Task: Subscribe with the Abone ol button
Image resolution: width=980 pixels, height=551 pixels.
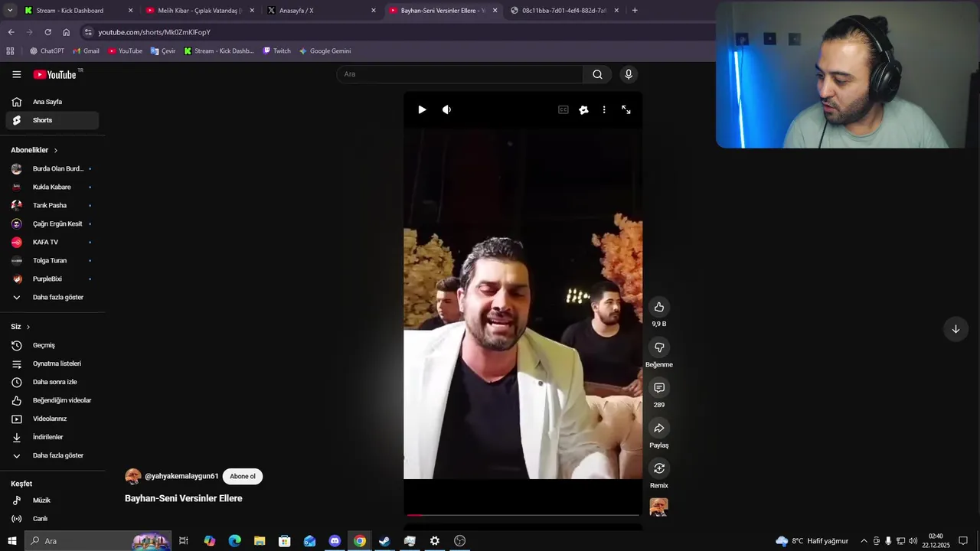Action: (x=243, y=476)
